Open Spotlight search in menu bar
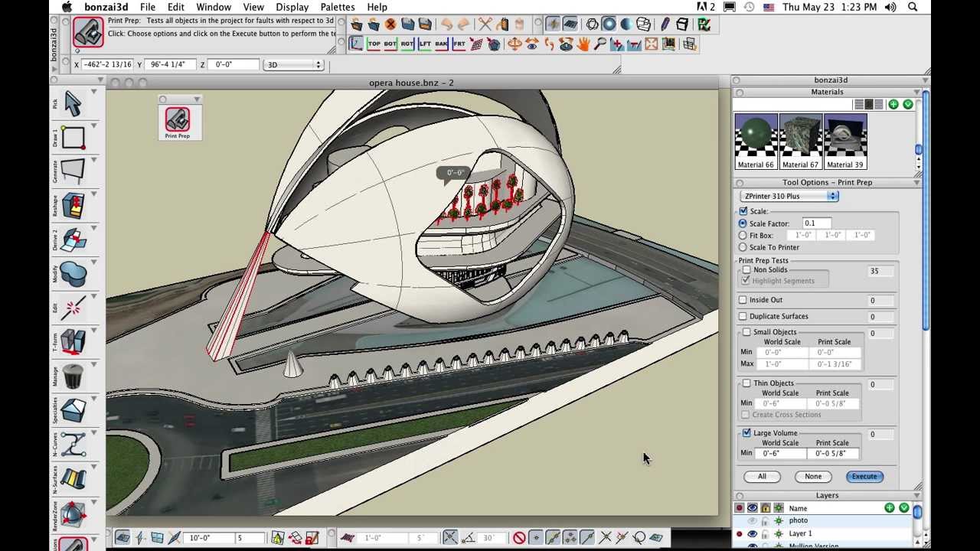 tap(913, 7)
